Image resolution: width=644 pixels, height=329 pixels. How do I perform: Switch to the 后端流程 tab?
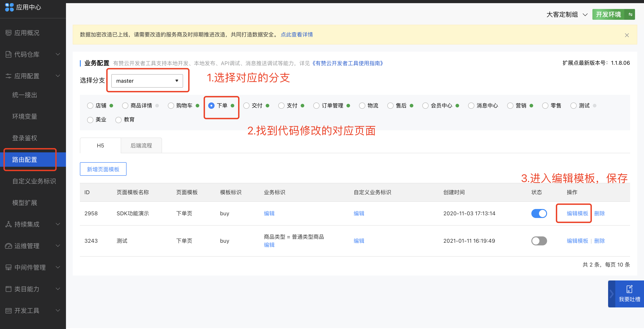click(x=141, y=145)
